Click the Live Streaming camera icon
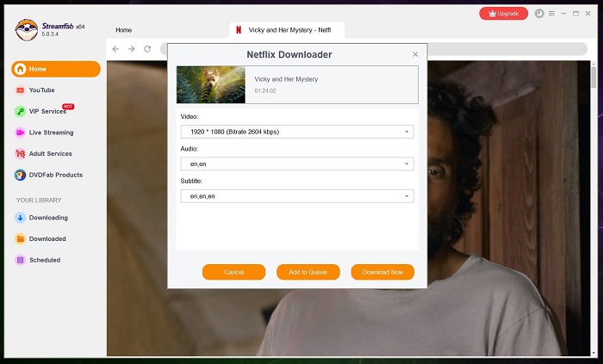Viewport: 603px width, 364px height. click(x=20, y=133)
